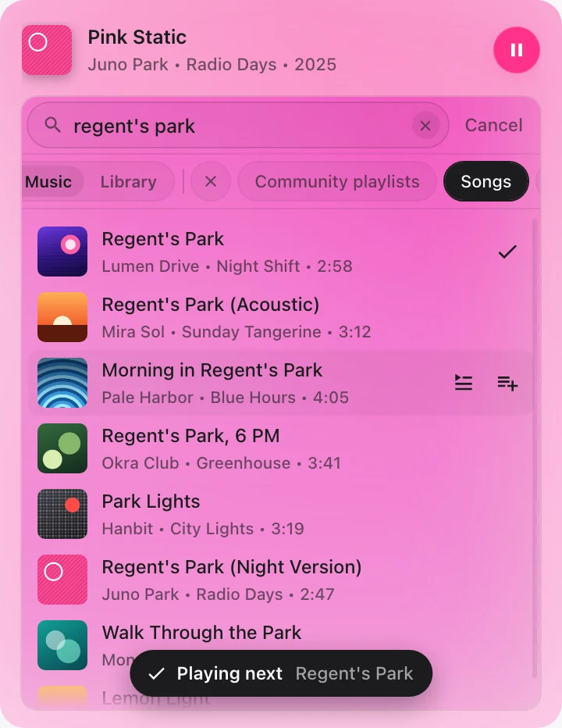Screen dimensions: 562x728
Task: Clear the search text with X button
Action: pos(425,125)
